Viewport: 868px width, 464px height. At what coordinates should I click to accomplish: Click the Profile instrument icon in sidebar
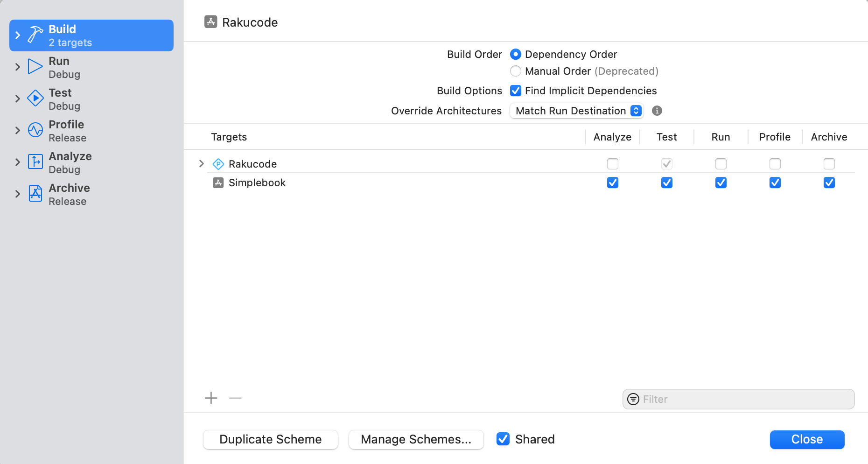click(35, 130)
